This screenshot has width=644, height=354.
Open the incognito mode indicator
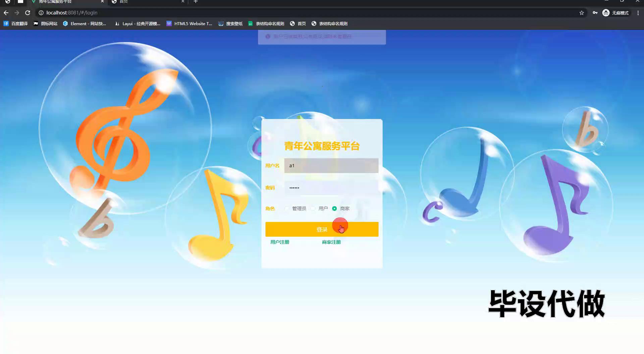coord(615,13)
